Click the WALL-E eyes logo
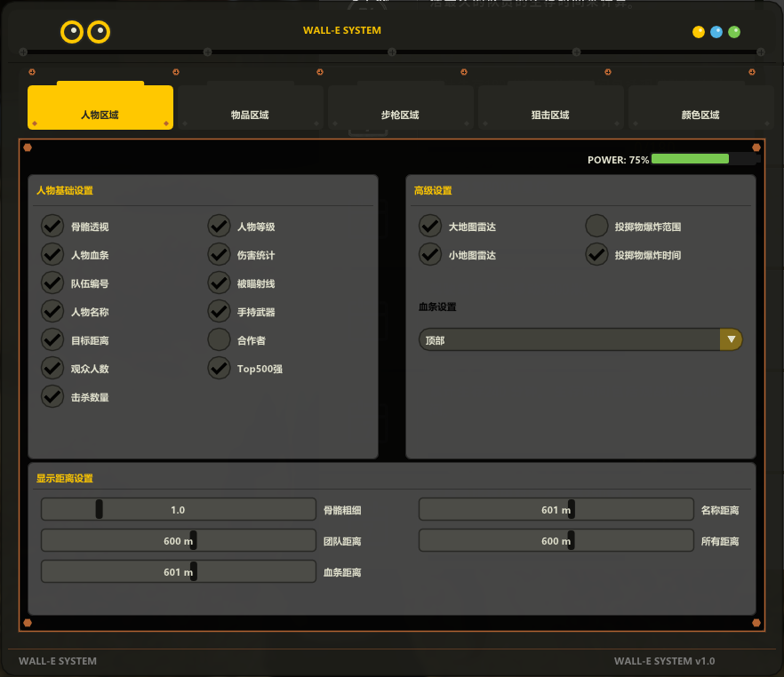Viewport: 784px width, 677px height. (85, 33)
